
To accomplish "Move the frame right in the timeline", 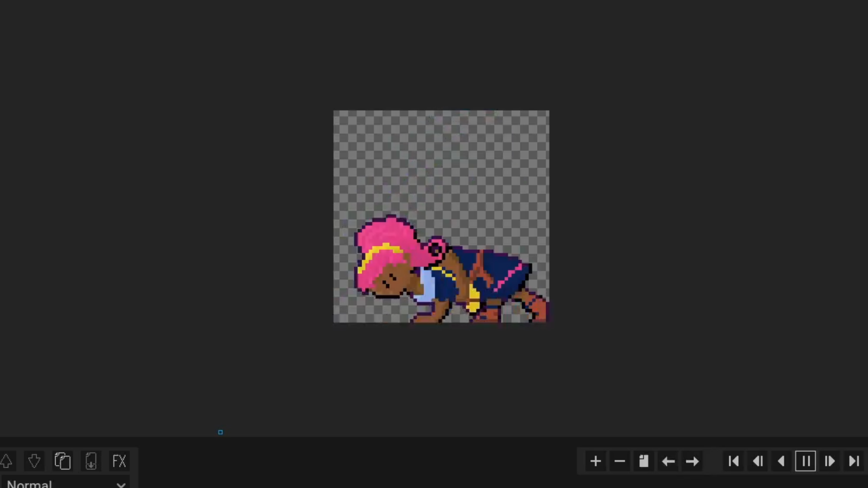I will [x=692, y=461].
